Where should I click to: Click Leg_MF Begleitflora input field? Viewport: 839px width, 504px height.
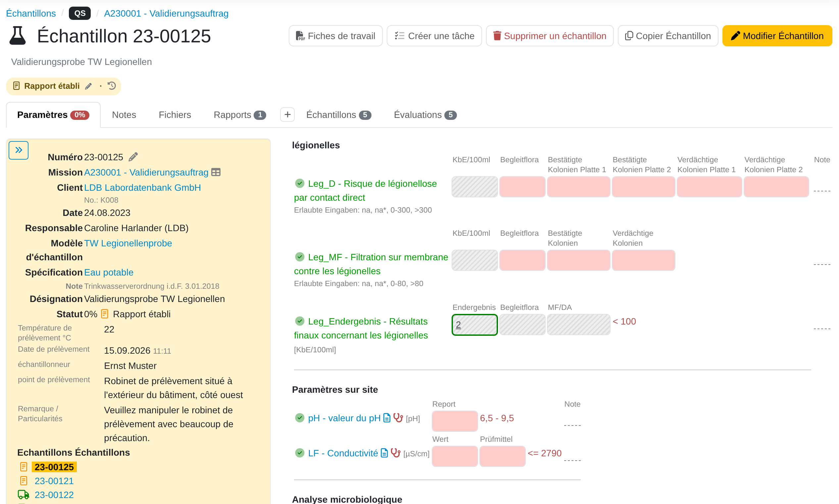(x=522, y=261)
